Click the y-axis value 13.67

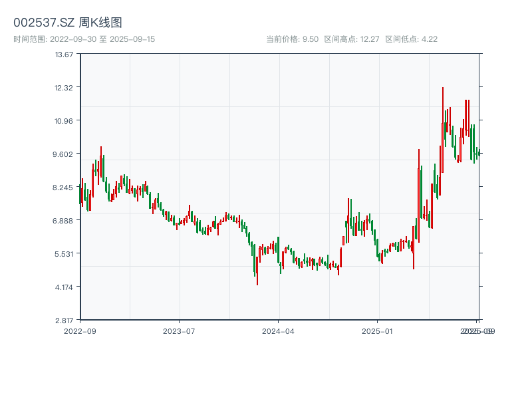coord(64,55)
